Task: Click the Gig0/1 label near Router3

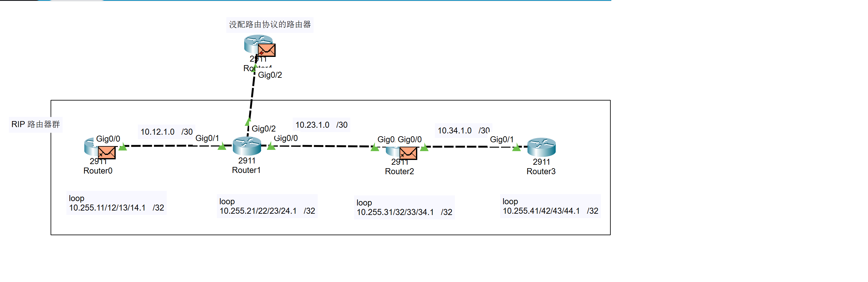Action: (502, 139)
